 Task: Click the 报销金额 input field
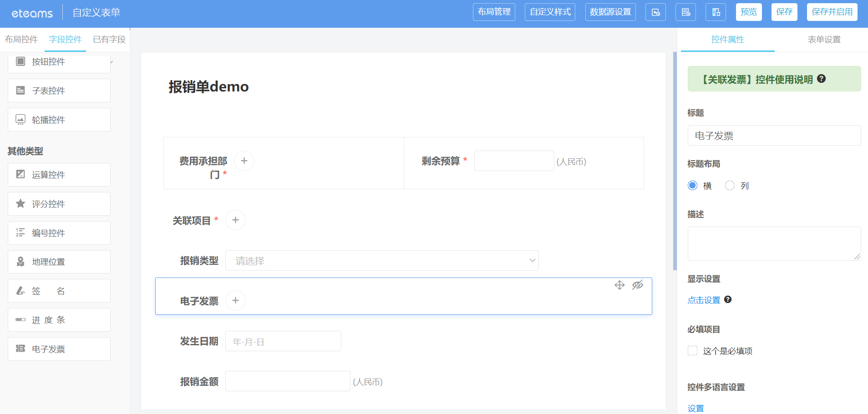coord(288,381)
